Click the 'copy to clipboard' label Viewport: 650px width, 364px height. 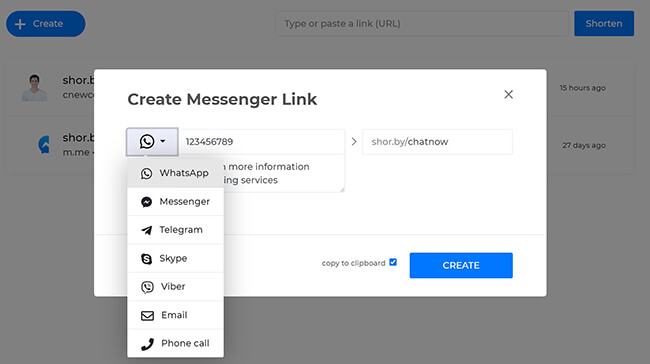pyautogui.click(x=354, y=263)
